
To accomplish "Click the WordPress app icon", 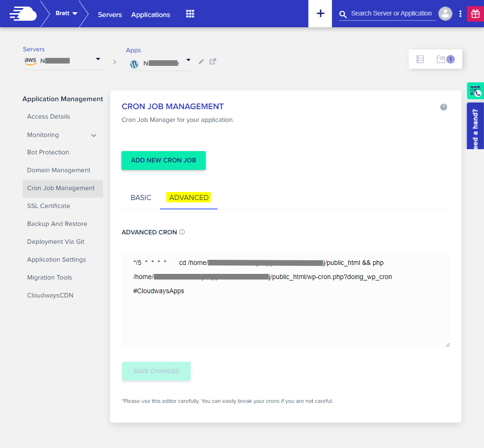I will click(134, 64).
